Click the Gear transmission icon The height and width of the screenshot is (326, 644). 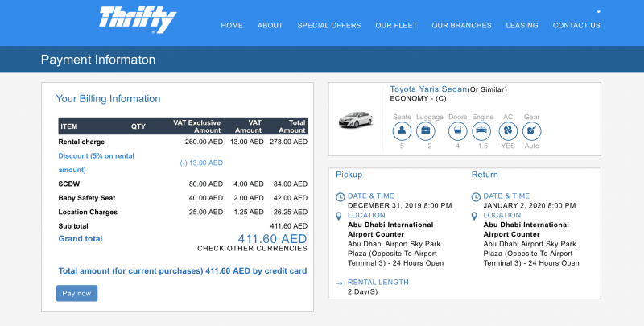[532, 131]
